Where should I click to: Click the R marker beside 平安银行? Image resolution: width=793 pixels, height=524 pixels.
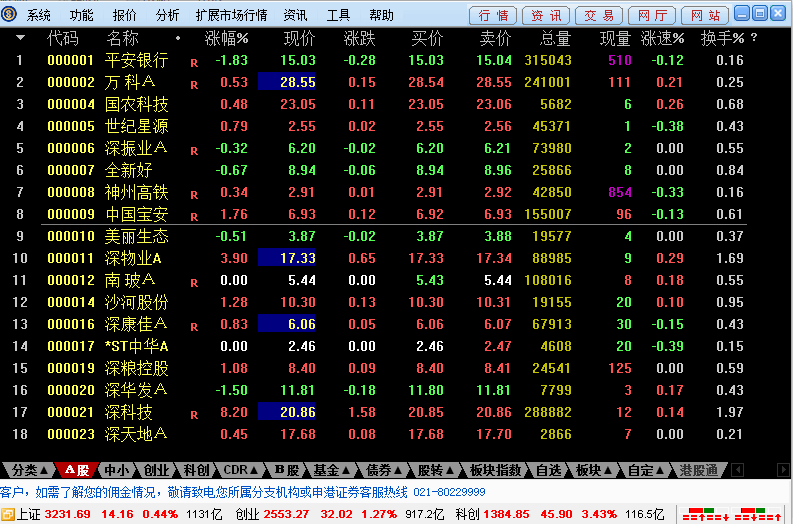[x=194, y=63]
